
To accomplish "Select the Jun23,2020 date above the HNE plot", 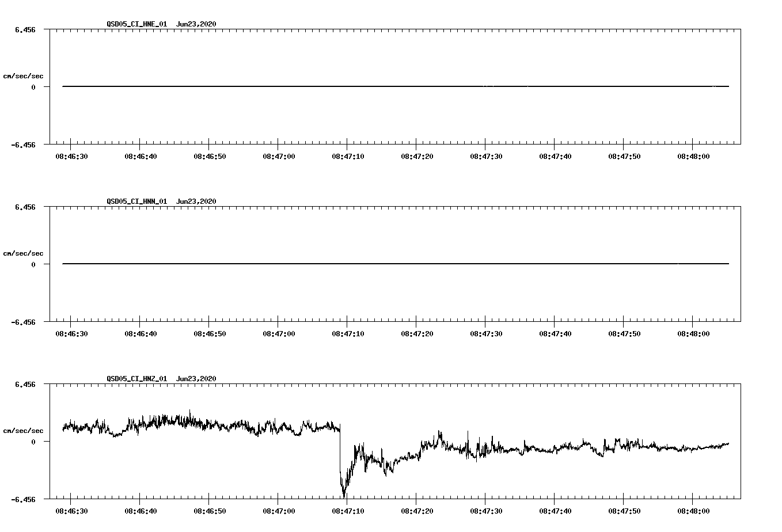I will (196, 24).
